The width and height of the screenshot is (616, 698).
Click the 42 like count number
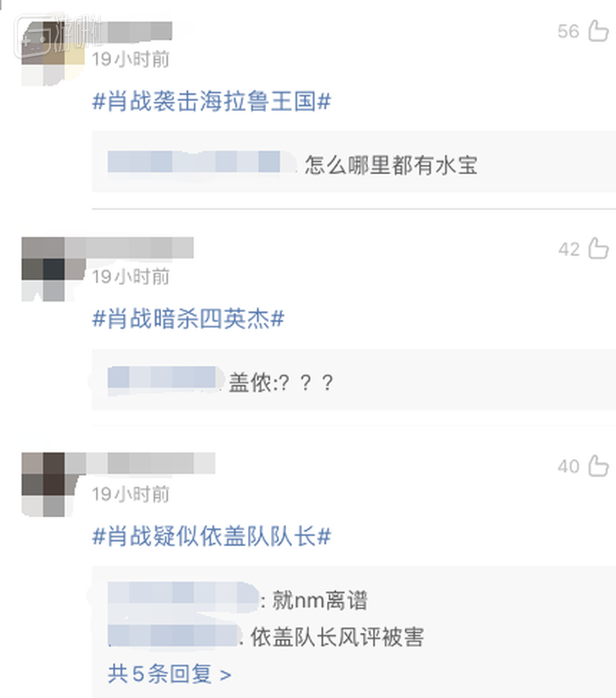point(569,249)
